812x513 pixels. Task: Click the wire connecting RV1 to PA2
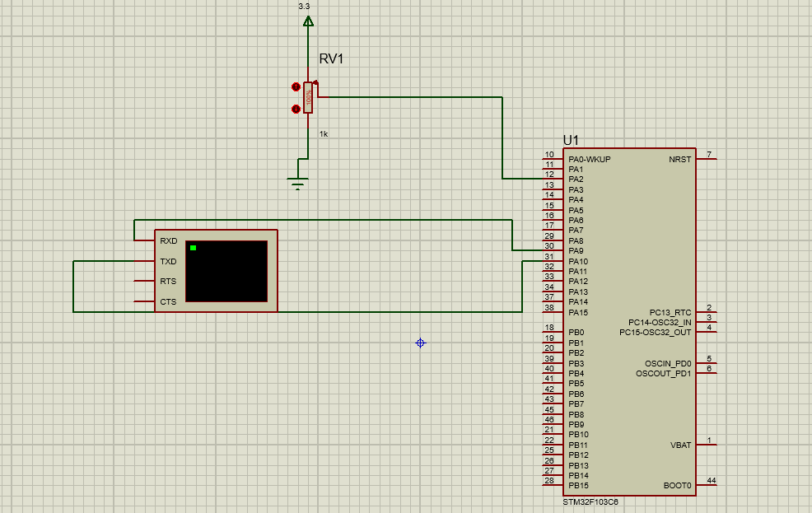(412, 97)
